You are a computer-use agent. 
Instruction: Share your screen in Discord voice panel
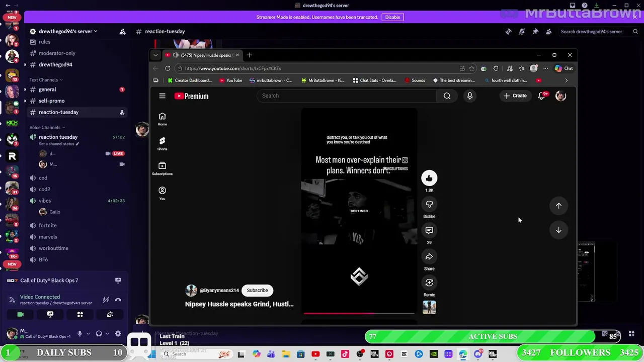pyautogui.click(x=50, y=314)
